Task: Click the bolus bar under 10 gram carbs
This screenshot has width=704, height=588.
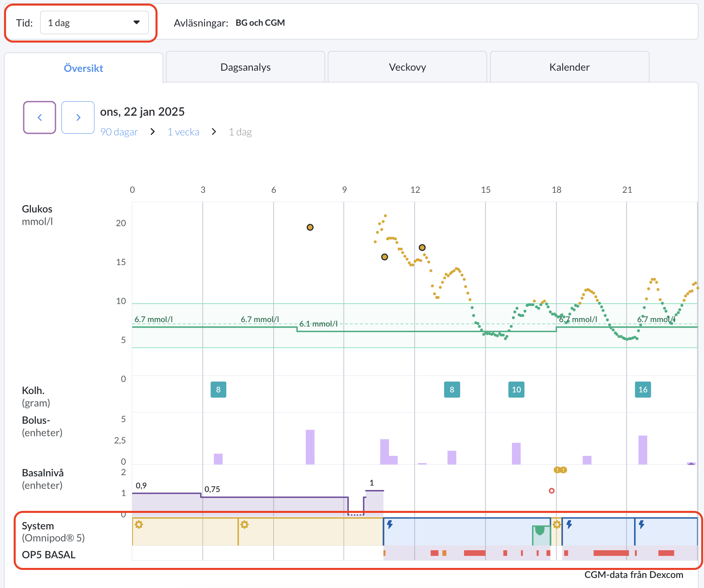Action: (516, 453)
